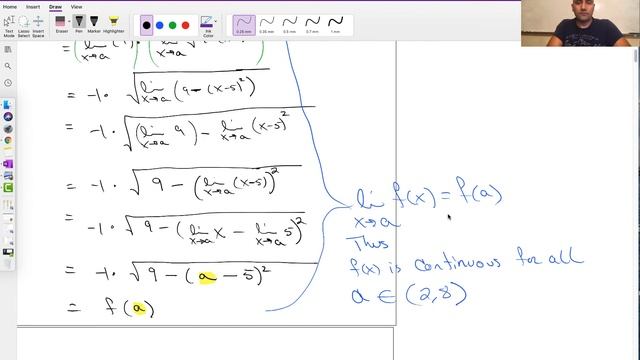
Task: Pick the green ink color
Action: [173, 25]
